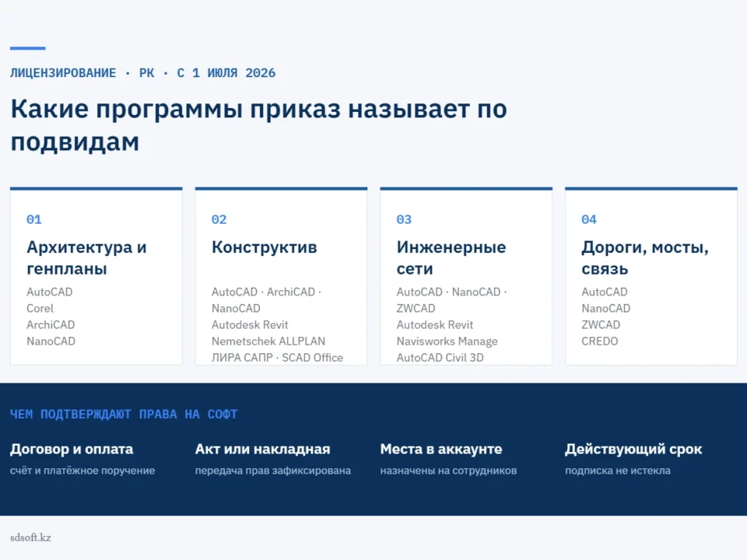The image size is (747, 560).
Task: Select card number 04
Action: [589, 219]
